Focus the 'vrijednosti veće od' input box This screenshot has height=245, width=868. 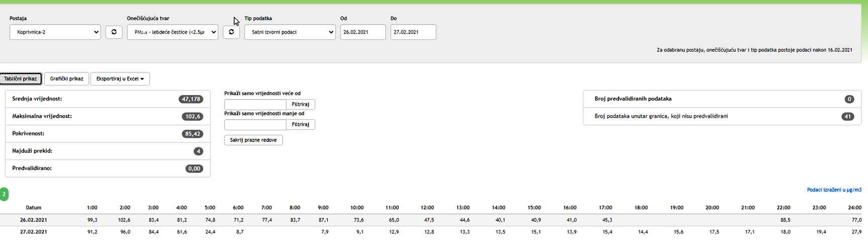255,105
